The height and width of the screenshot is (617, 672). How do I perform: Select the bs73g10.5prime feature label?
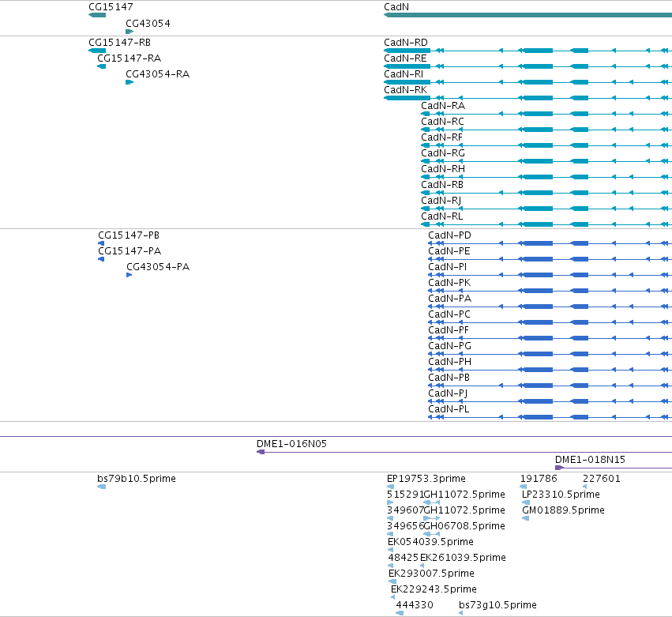pyautogui.click(x=497, y=605)
